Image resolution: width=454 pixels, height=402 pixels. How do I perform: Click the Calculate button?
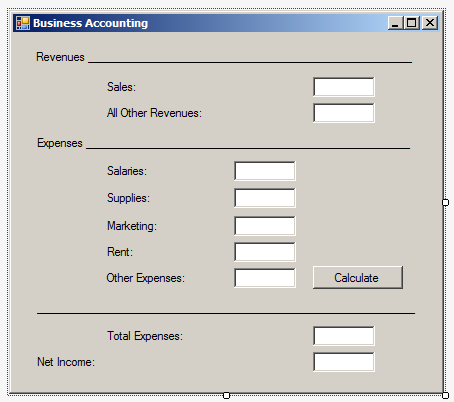(x=358, y=277)
